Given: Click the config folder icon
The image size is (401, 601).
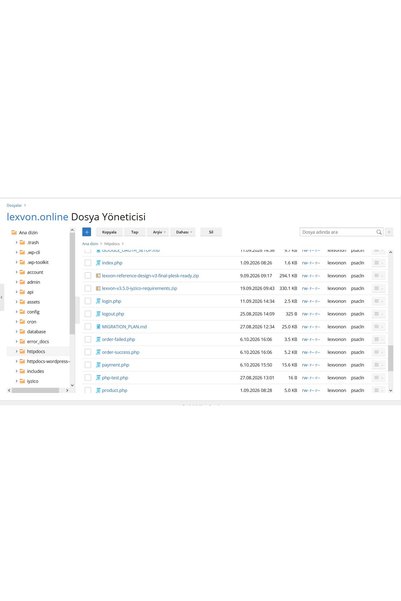Looking at the screenshot, I should tap(22, 312).
